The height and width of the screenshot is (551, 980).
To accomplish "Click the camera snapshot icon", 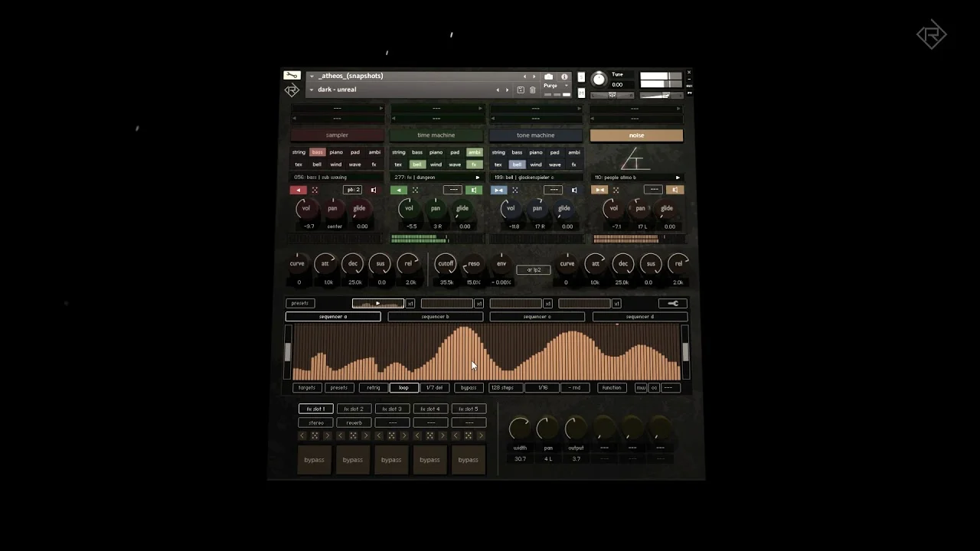I will (x=548, y=77).
